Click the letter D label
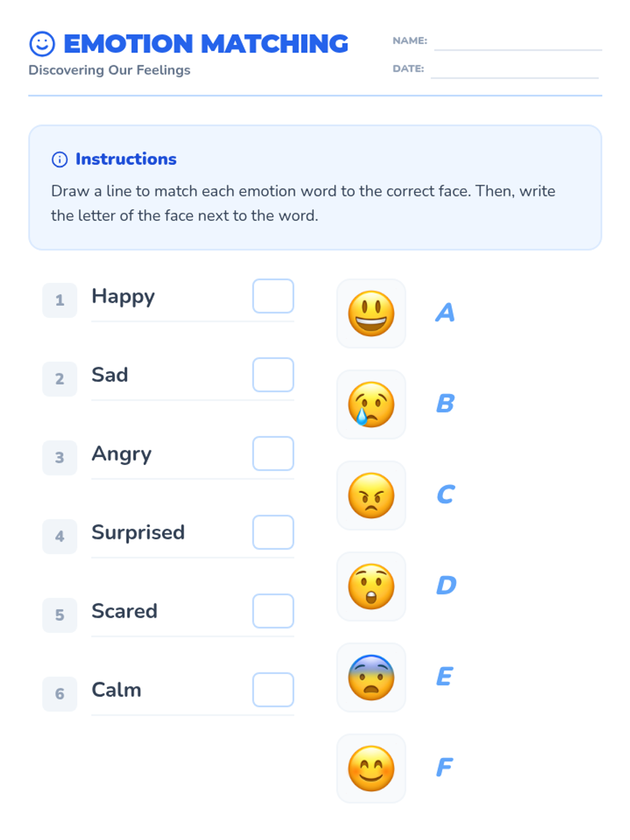 (446, 585)
